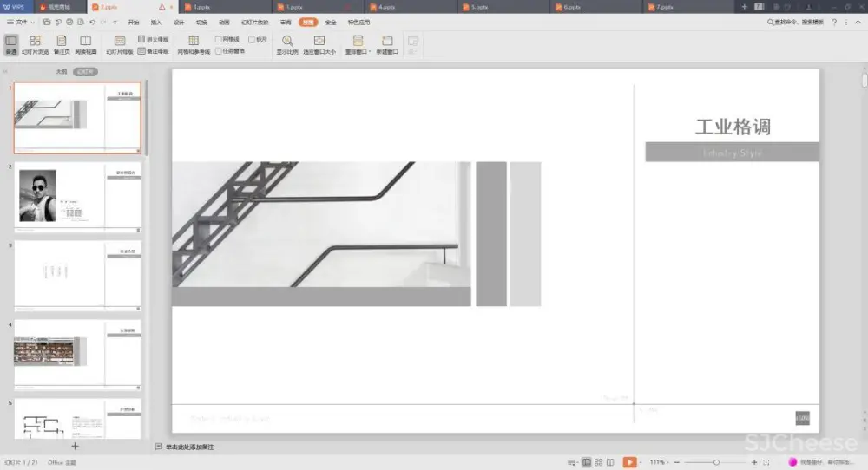Switch to Notes Page (备注页) view

click(x=61, y=43)
